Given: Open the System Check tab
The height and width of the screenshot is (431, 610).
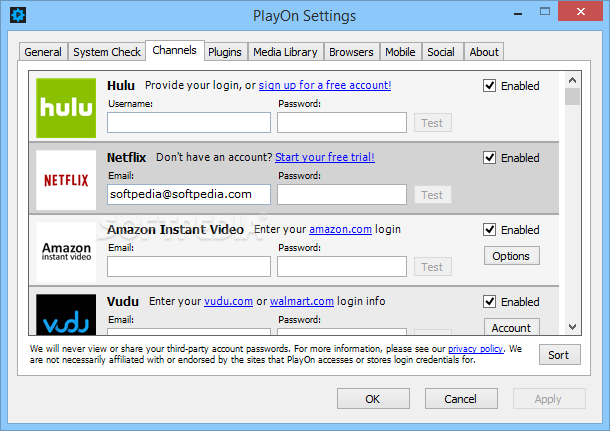Looking at the screenshot, I should pos(107,52).
